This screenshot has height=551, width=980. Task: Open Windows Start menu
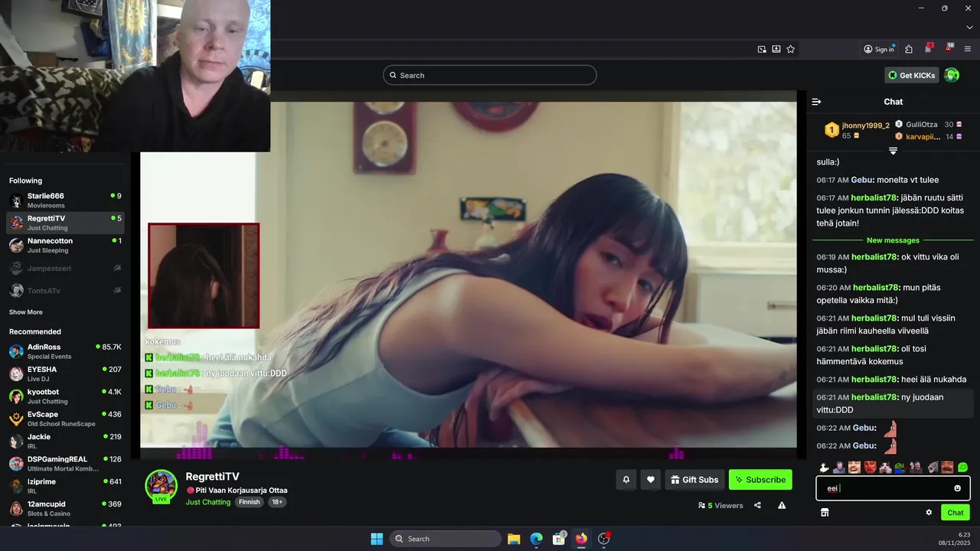[x=377, y=539]
